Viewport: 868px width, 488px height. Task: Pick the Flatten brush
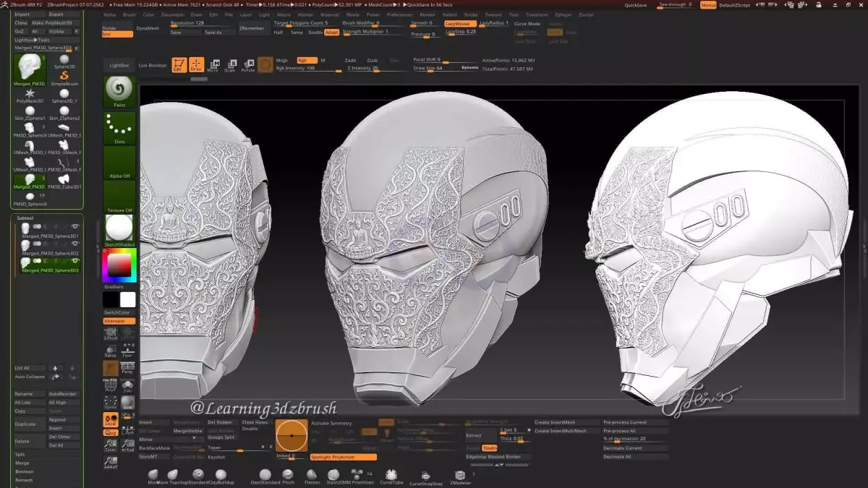click(x=312, y=476)
